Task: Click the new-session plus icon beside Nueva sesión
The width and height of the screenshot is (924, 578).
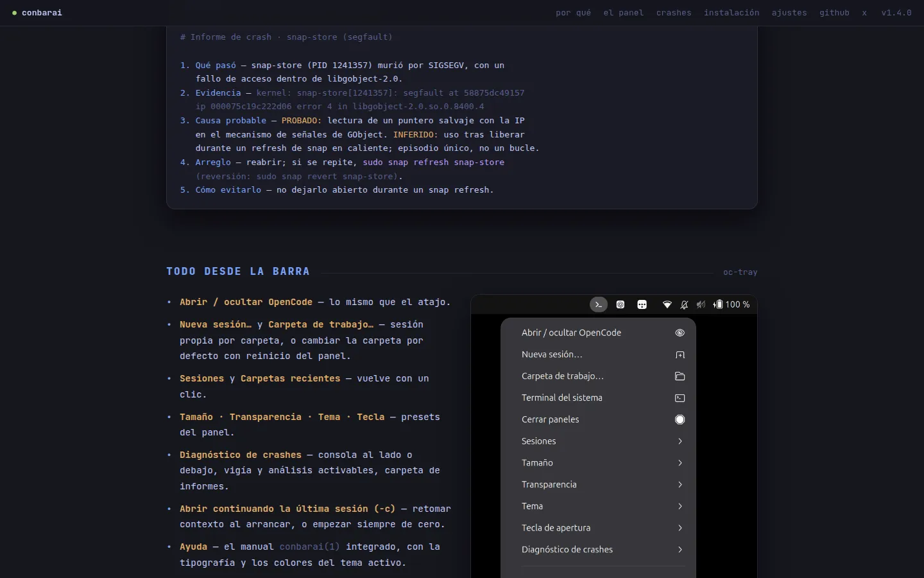Action: click(680, 355)
